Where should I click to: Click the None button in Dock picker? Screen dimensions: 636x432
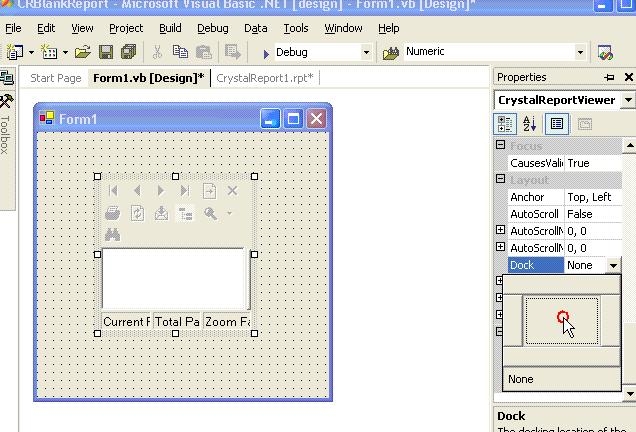point(561,379)
